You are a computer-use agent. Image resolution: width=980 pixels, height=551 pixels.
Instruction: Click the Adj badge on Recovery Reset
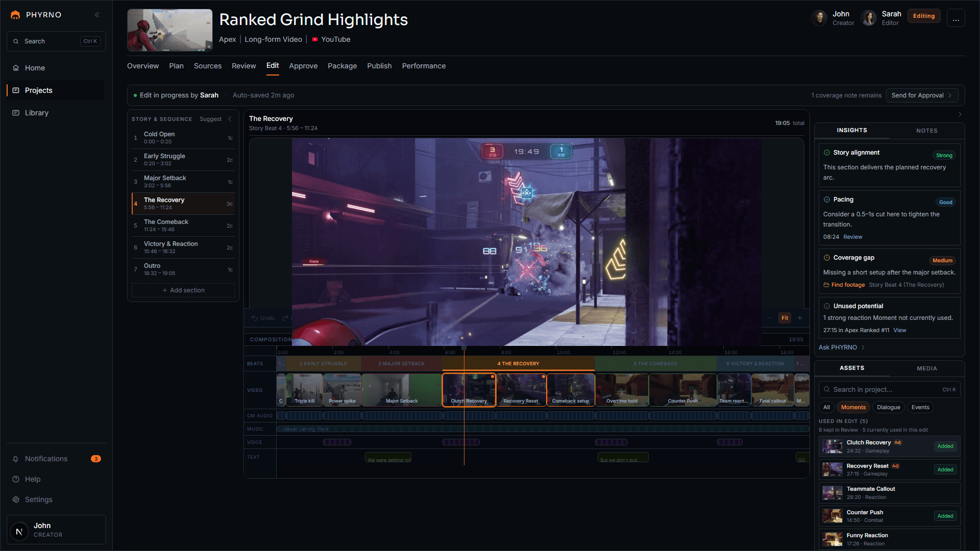click(895, 466)
